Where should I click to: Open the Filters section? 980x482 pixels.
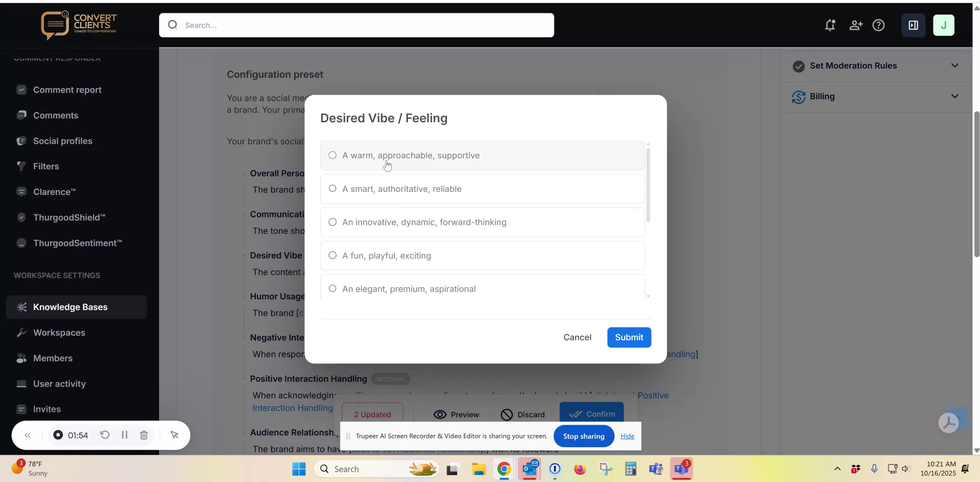pyautogui.click(x=45, y=166)
